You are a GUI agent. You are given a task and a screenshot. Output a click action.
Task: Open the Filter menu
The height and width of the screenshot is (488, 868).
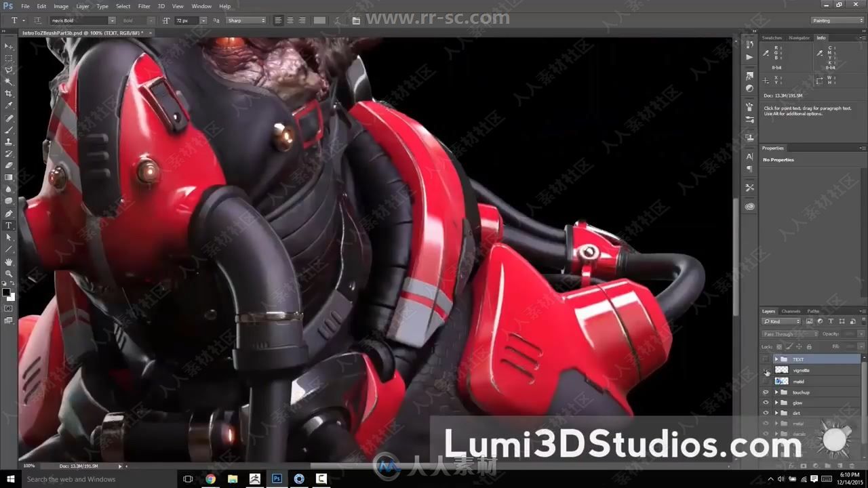click(144, 6)
